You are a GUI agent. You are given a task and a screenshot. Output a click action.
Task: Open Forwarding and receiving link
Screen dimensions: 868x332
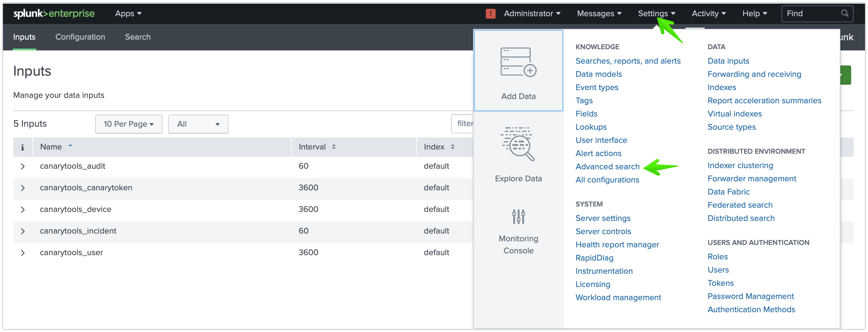pyautogui.click(x=754, y=74)
